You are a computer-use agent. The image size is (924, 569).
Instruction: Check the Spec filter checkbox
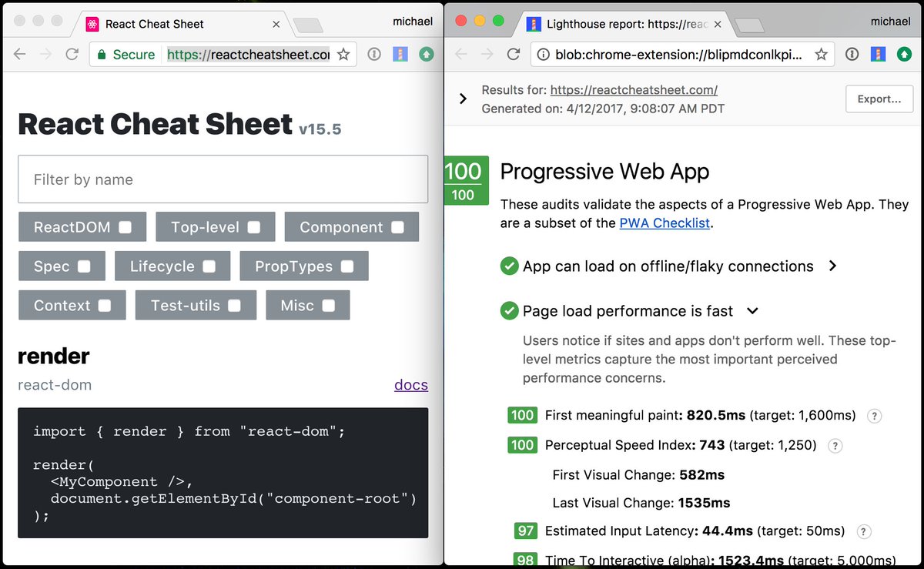point(84,266)
